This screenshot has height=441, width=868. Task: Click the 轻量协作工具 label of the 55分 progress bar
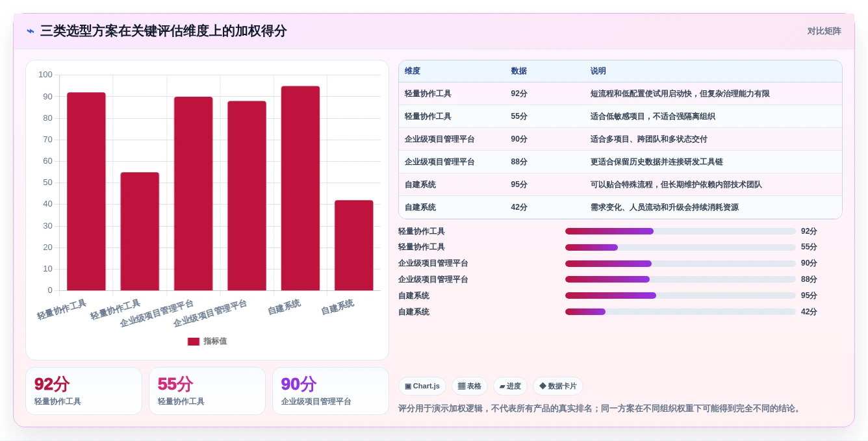pyautogui.click(x=422, y=247)
